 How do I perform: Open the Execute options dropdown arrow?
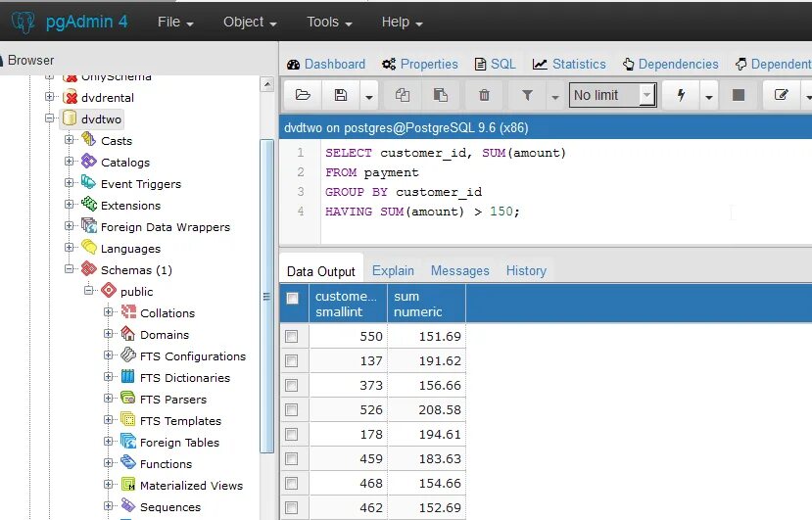709,96
